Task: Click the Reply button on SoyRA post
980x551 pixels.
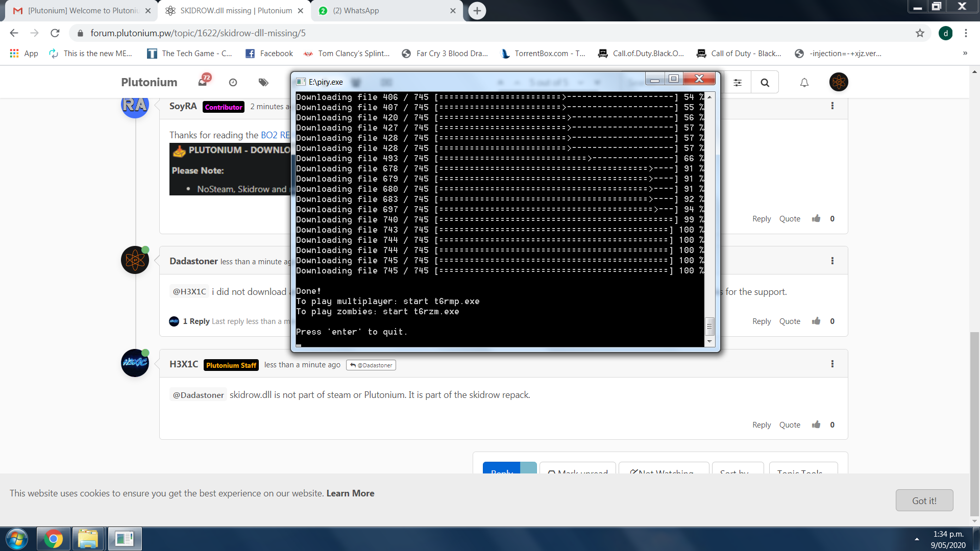Action: pyautogui.click(x=761, y=218)
